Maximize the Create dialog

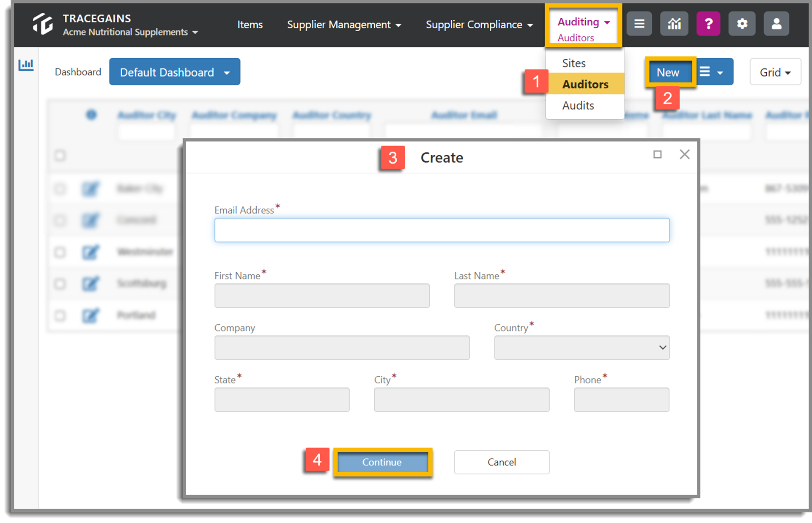click(x=657, y=155)
